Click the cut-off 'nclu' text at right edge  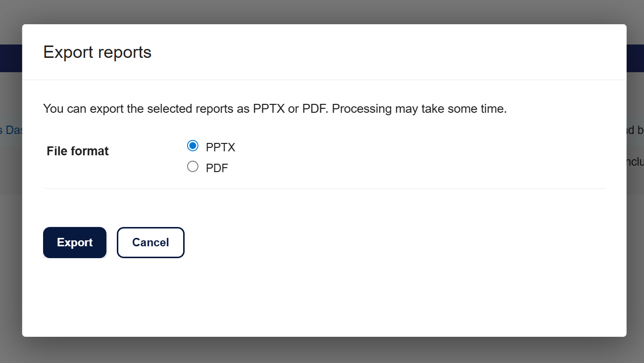click(x=635, y=162)
